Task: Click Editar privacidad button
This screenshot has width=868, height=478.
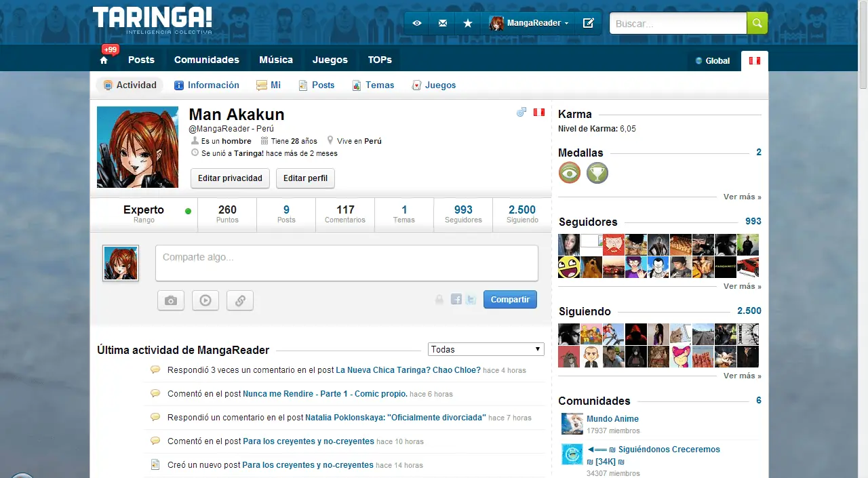Action: tap(230, 178)
